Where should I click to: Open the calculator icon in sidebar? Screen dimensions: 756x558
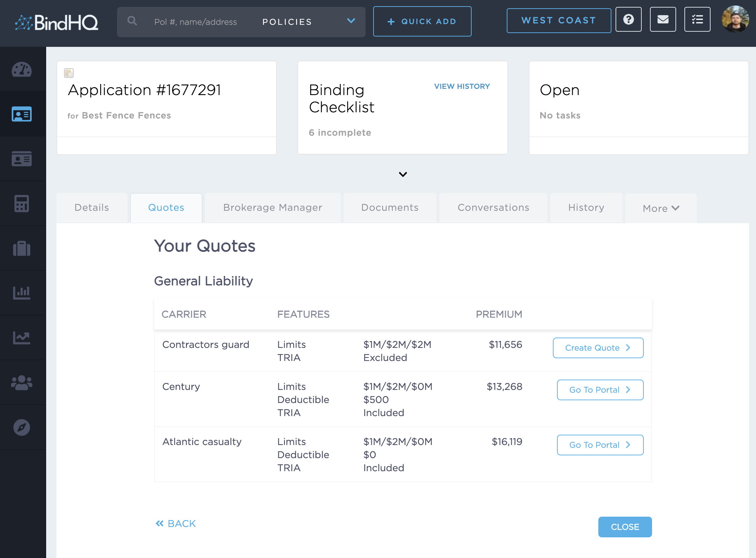pyautogui.click(x=22, y=204)
